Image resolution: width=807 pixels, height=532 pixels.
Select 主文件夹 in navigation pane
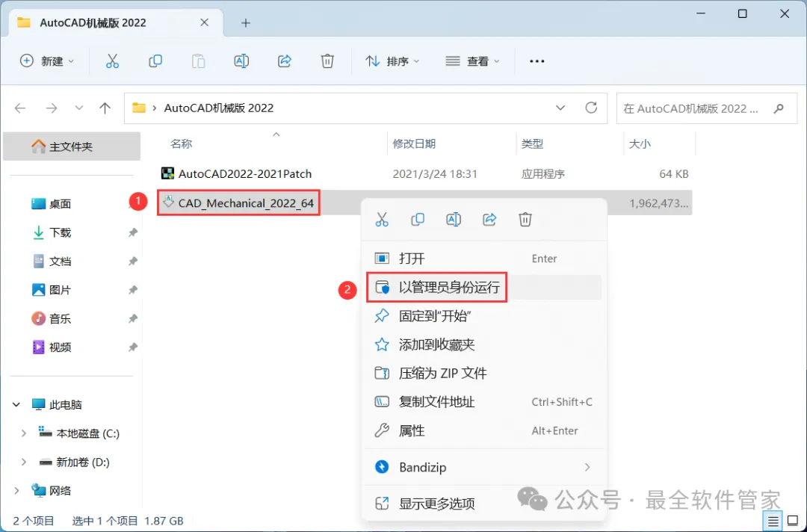[72, 146]
